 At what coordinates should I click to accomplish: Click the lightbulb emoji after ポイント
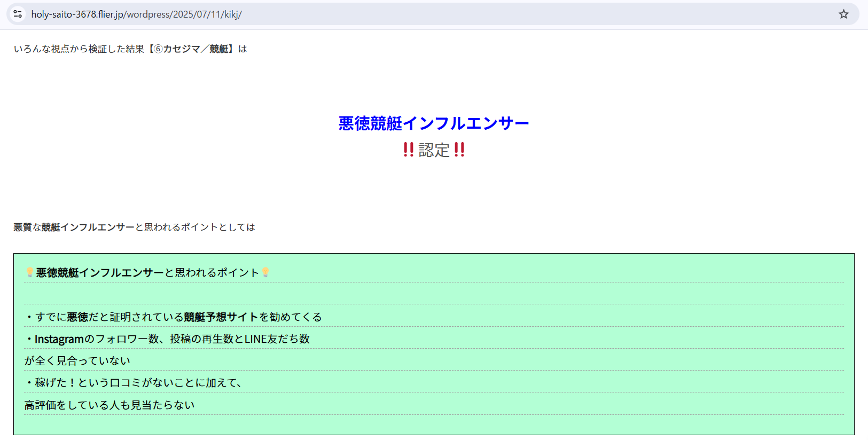point(265,272)
